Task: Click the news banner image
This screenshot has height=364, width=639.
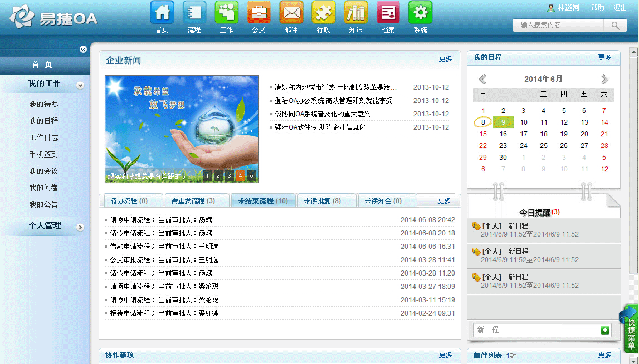Action: (x=182, y=129)
